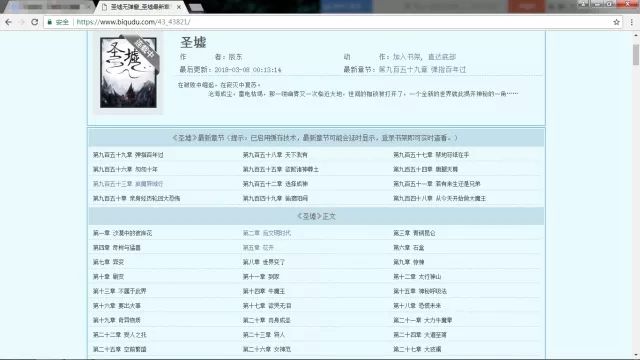Go back using browser back arrow
The image size is (640, 360).
[x=8, y=22]
